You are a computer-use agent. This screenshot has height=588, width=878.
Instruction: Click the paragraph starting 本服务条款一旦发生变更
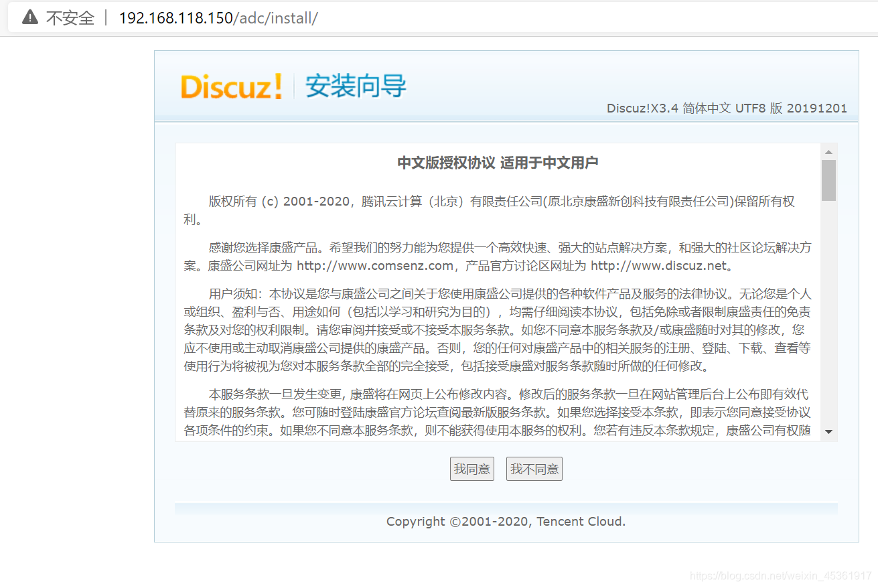pyautogui.click(x=498, y=413)
